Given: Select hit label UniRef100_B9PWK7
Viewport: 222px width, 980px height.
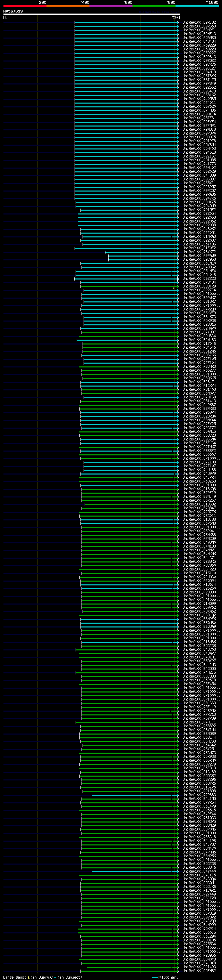Looking at the screenshot, I should click(x=199, y=298).
